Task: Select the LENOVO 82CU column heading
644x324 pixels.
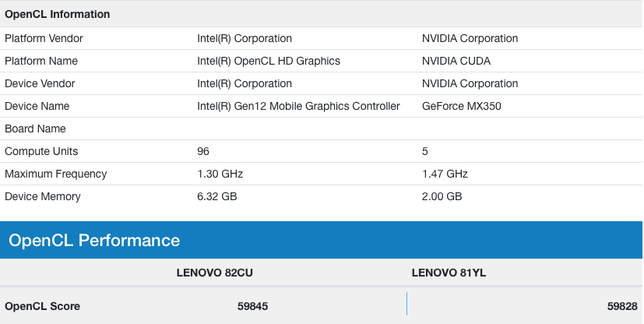Action: pos(215,272)
